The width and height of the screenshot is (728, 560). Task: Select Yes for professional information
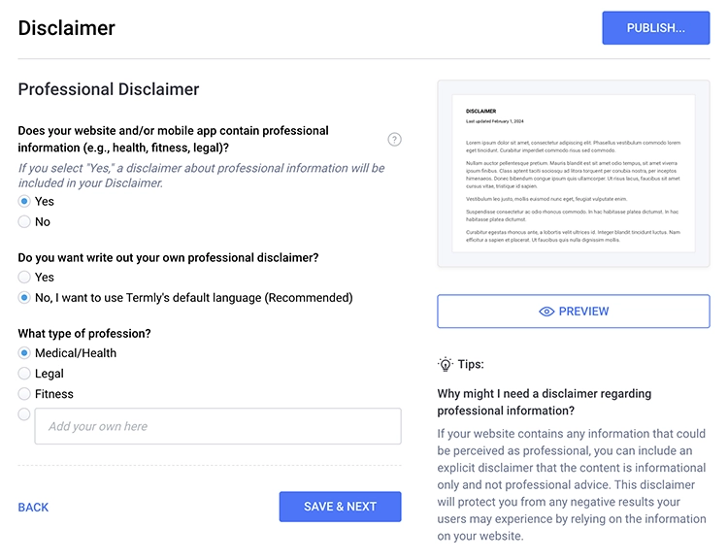point(24,201)
